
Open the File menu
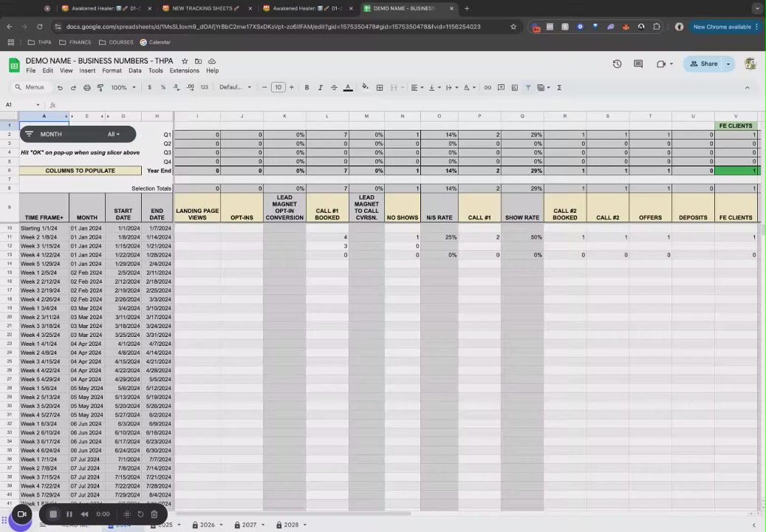[x=31, y=71]
